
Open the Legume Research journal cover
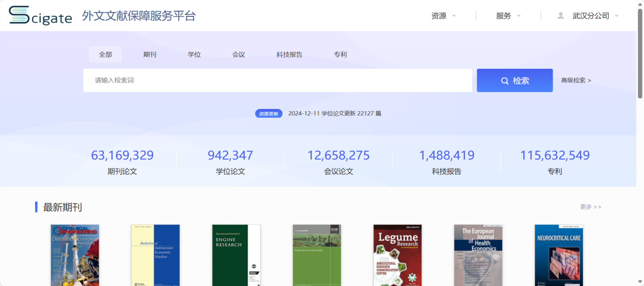[x=398, y=255]
